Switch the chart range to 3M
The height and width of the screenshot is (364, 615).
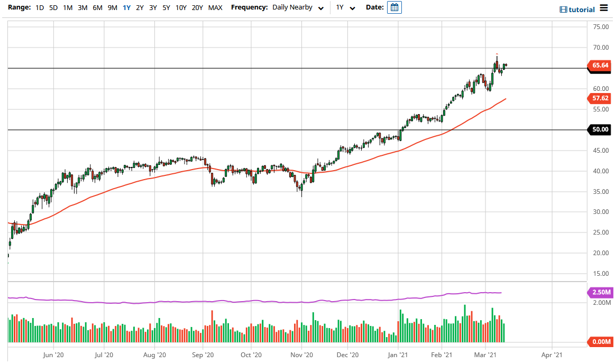click(82, 8)
